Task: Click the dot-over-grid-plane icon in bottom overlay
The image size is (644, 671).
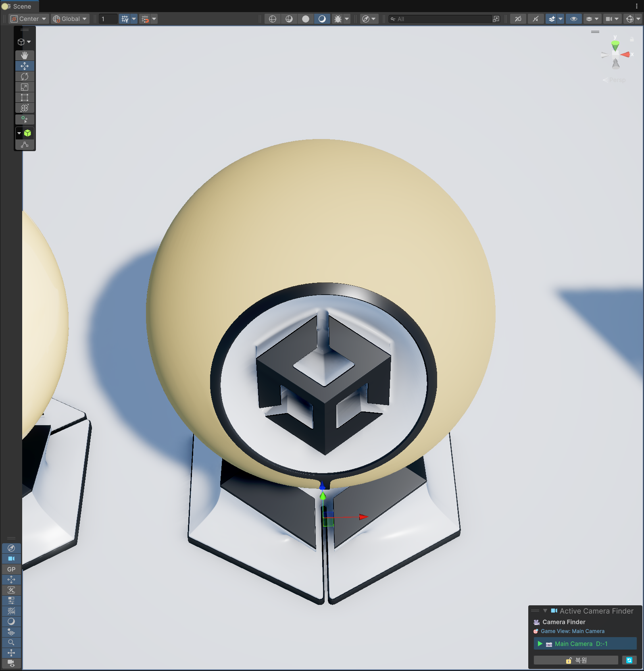Action: [x=11, y=632]
